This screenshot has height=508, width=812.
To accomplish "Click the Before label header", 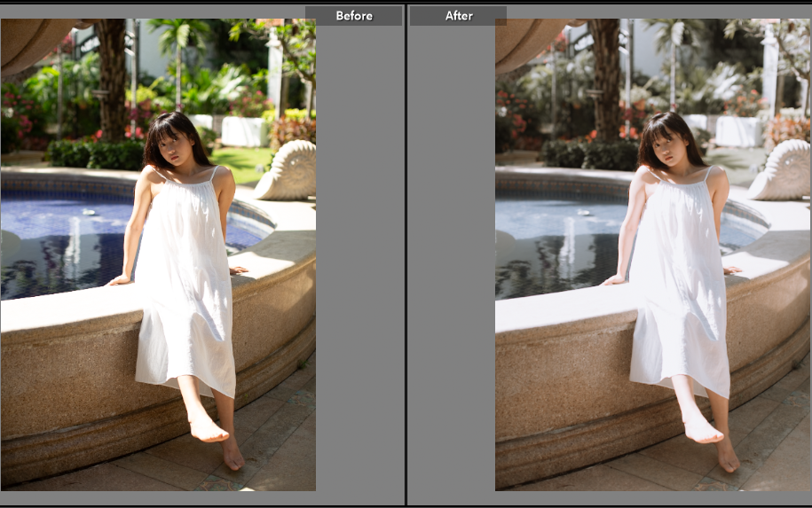I will [353, 16].
